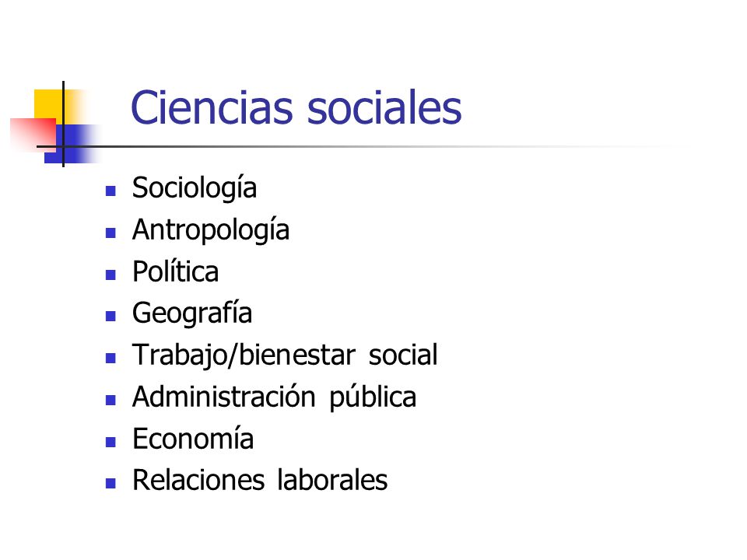The image size is (747, 560).
Task: Click the 'Geografía' list item
Action: pyautogui.click(x=192, y=313)
